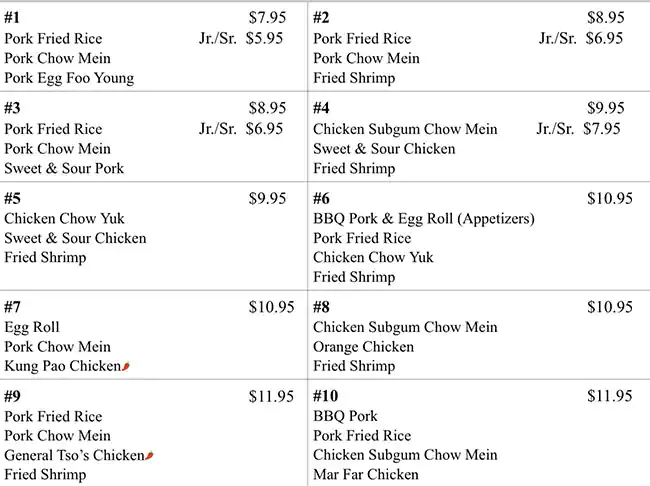
Task: Select Orange Chicken in combo #8
Action: 363,347
